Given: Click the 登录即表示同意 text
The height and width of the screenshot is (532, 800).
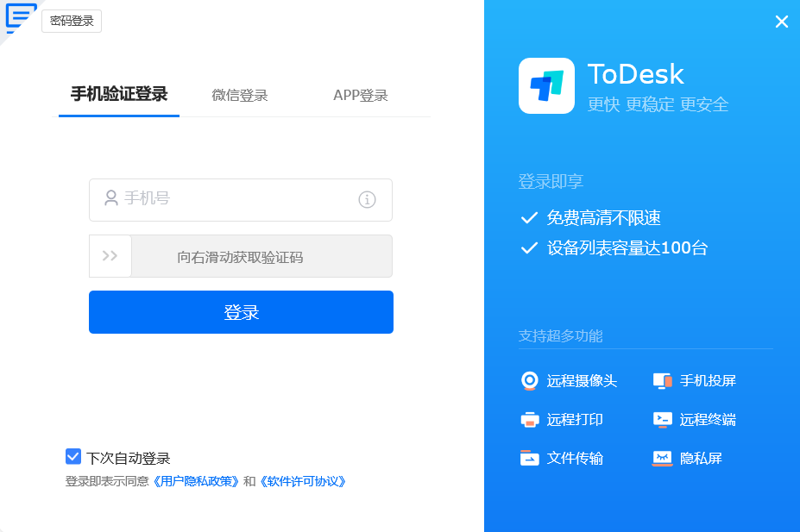Looking at the screenshot, I should (x=107, y=481).
